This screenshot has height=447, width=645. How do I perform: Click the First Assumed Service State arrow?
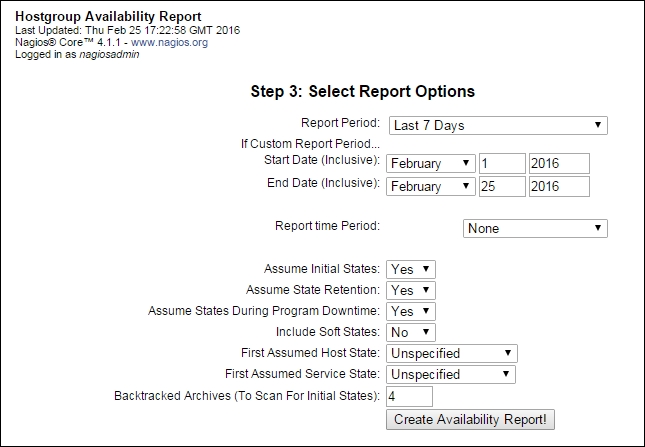pos(506,374)
